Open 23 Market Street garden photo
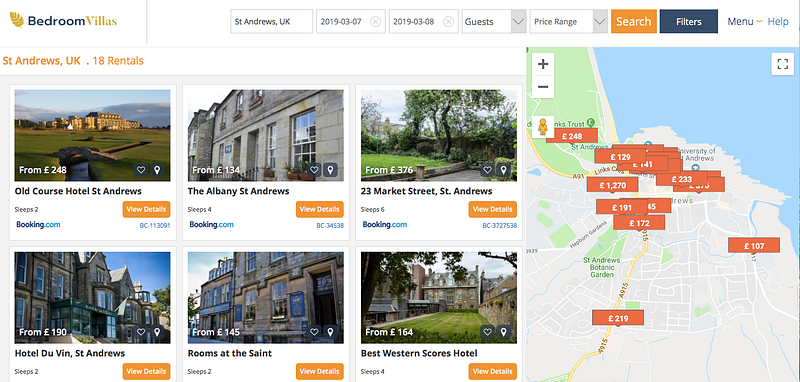This screenshot has width=800, height=382. pyautogui.click(x=439, y=135)
